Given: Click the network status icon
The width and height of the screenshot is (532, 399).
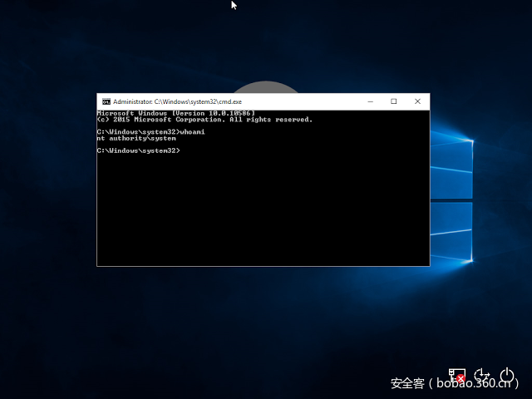Looking at the screenshot, I should pyautogui.click(x=456, y=376).
